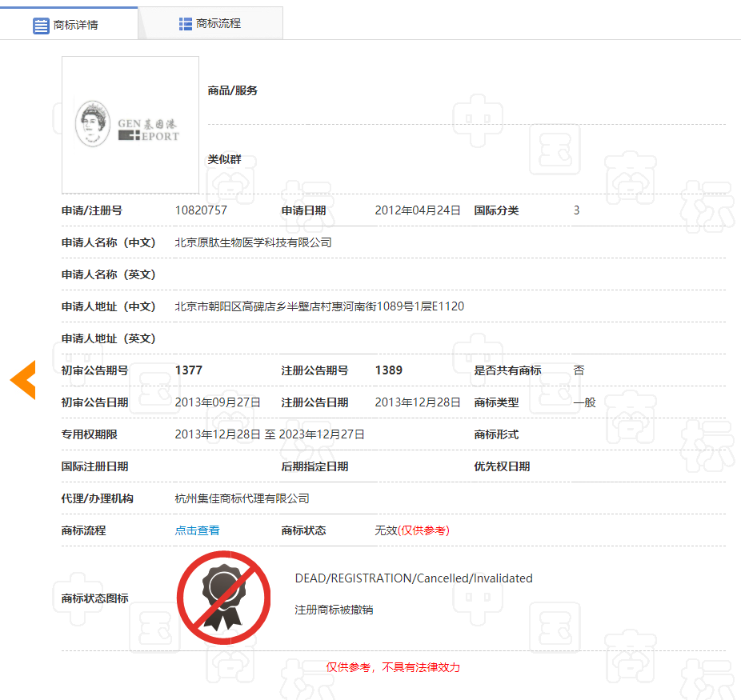Select the 注册商标被撤销 status description
The width and height of the screenshot is (741, 700).
tap(334, 610)
